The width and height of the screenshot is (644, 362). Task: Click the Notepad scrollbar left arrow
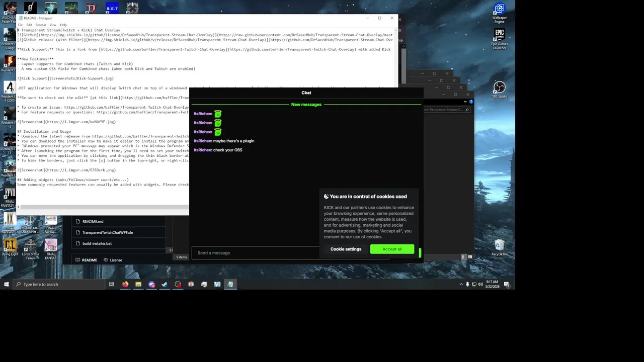click(x=19, y=207)
